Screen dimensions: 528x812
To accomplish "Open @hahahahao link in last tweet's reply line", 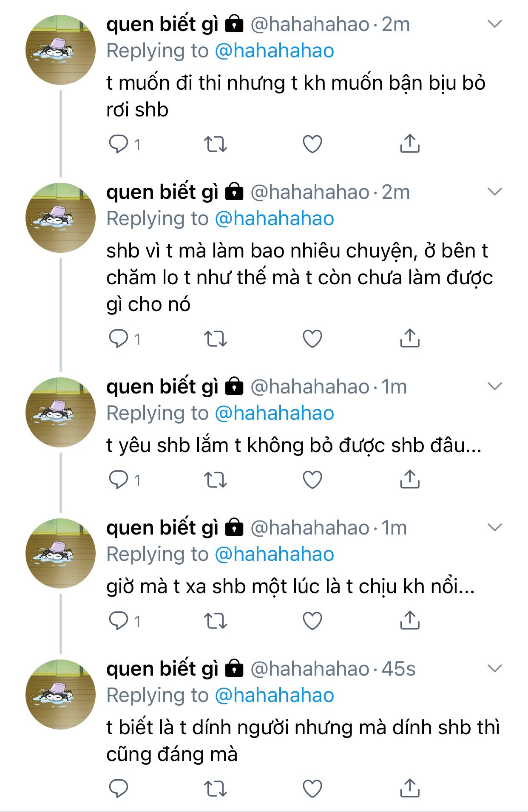I will 274,696.
